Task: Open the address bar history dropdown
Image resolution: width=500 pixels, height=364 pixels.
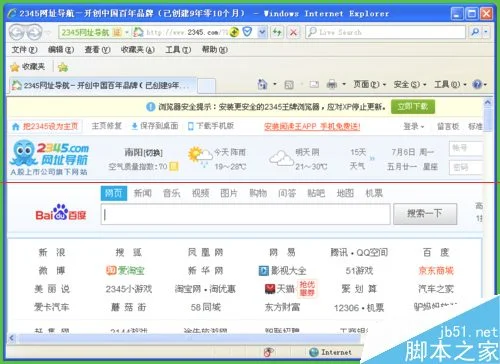Action: point(262,32)
